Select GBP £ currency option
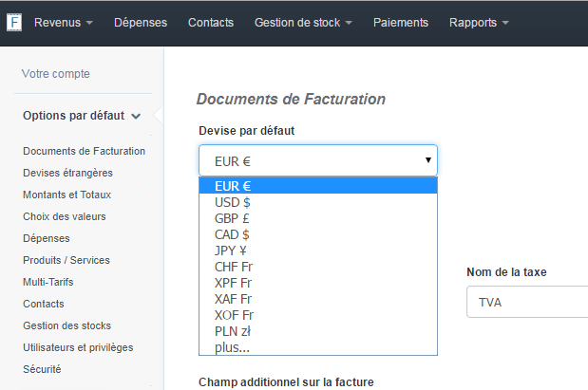Viewport: 588px width, 390px height. click(x=318, y=218)
